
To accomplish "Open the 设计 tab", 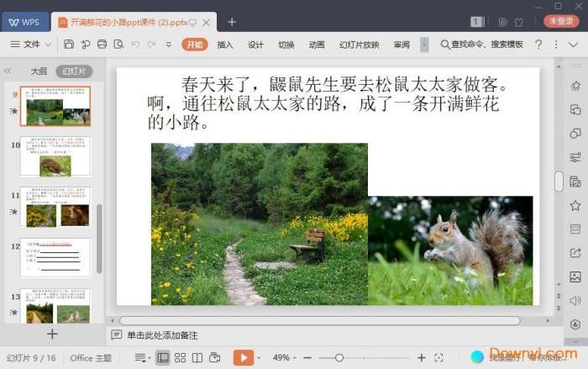I will 255,45.
